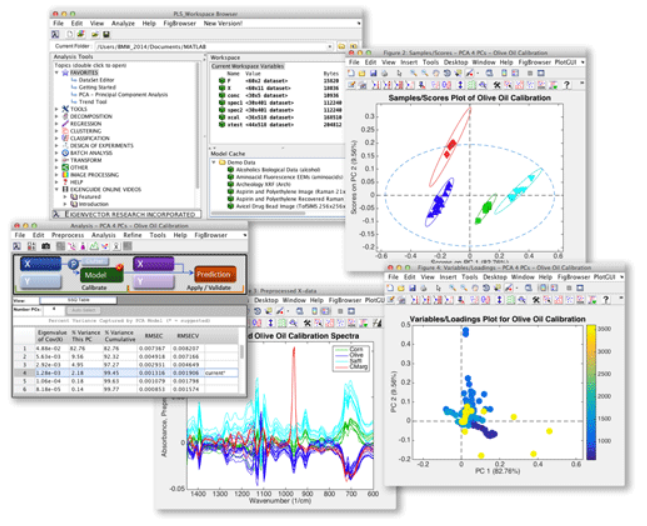Collapse the Demo Data folder in Model Cache
The width and height of the screenshot is (647, 526).
coord(214,162)
